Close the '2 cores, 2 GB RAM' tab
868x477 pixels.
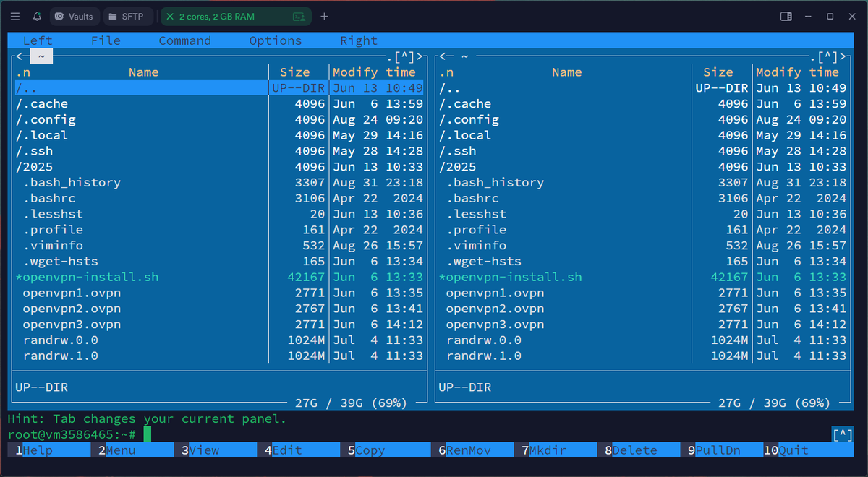point(171,16)
